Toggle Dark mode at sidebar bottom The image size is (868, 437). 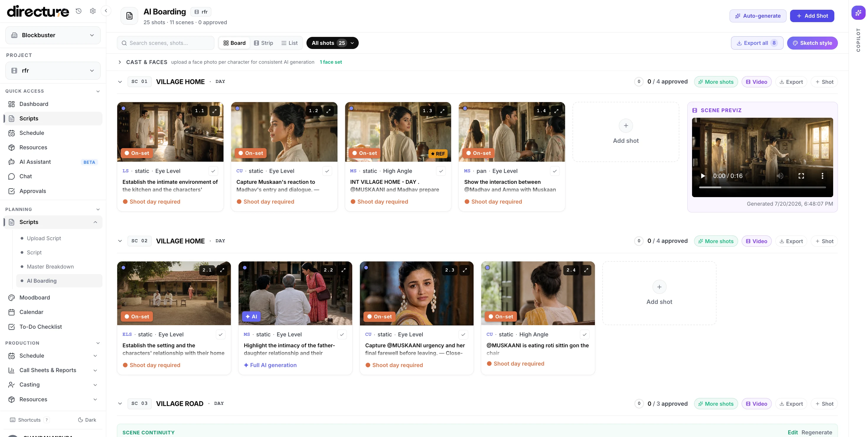coord(87,420)
